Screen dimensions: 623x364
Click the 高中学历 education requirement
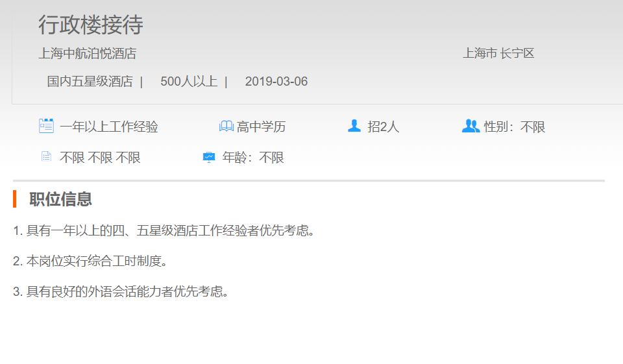pos(261,127)
